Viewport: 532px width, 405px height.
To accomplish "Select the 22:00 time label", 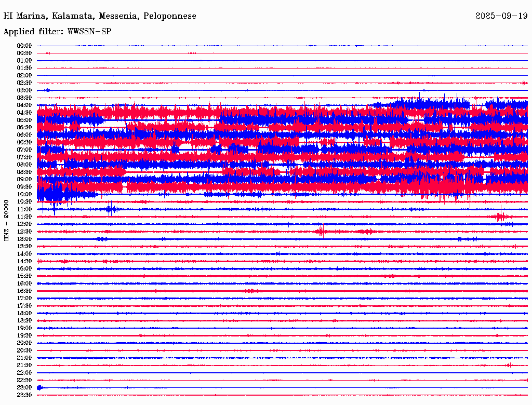I will (24, 373).
